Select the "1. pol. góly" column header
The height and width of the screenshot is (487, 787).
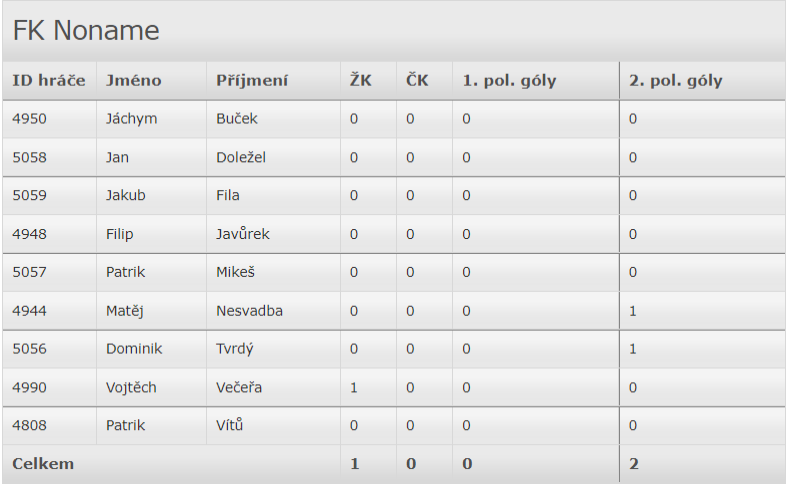point(509,81)
